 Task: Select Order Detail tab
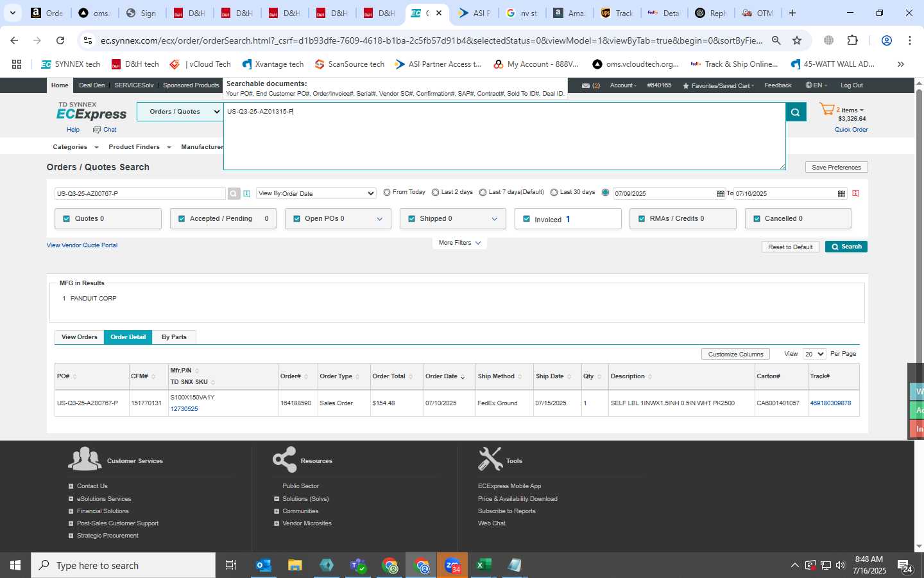pyautogui.click(x=128, y=337)
